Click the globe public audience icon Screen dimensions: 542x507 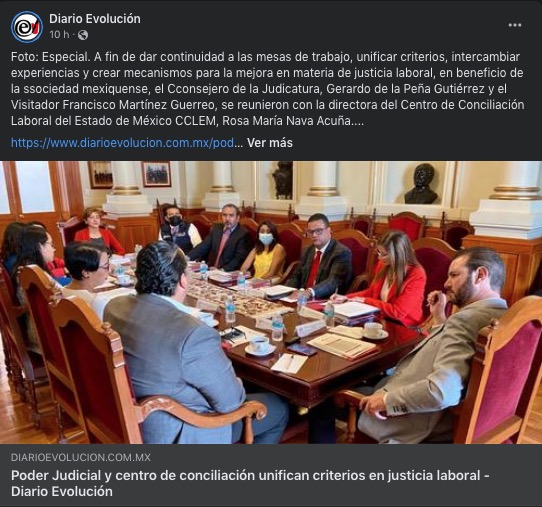point(83,35)
